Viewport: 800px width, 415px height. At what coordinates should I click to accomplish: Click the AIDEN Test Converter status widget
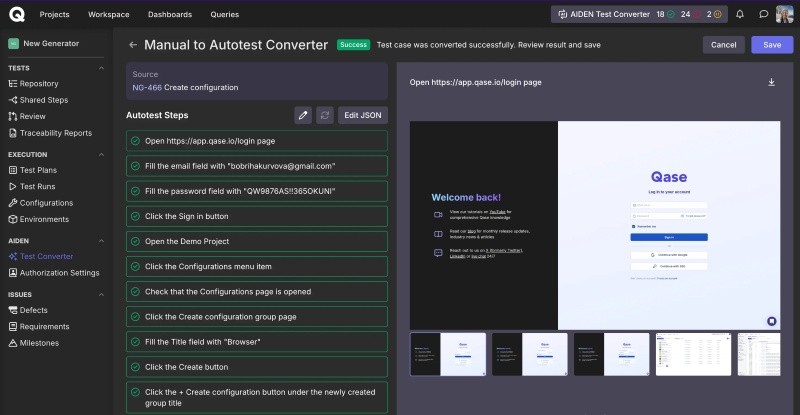(639, 14)
